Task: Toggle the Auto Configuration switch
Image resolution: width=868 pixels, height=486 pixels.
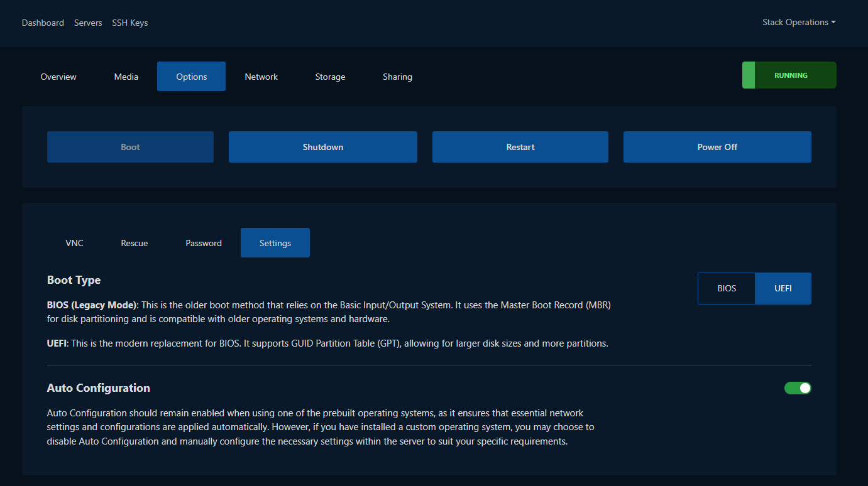Action: coord(798,388)
